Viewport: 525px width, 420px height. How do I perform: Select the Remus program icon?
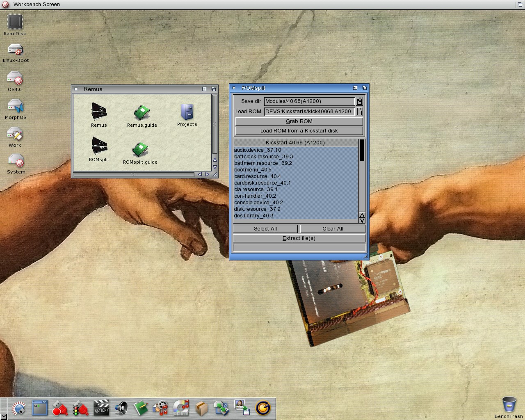coord(99,111)
